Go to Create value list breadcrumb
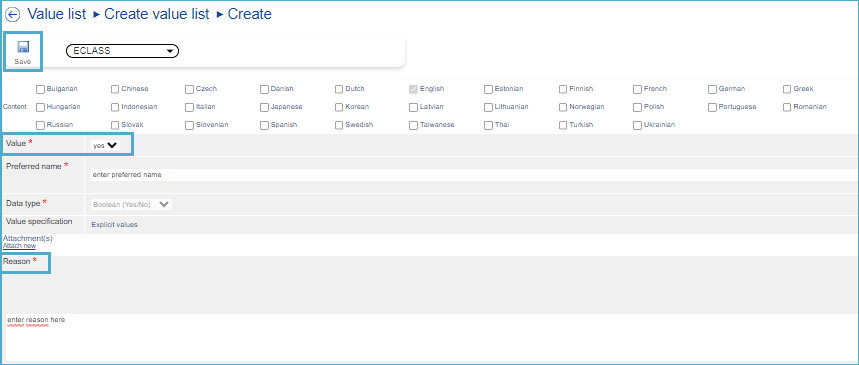 coord(157,14)
